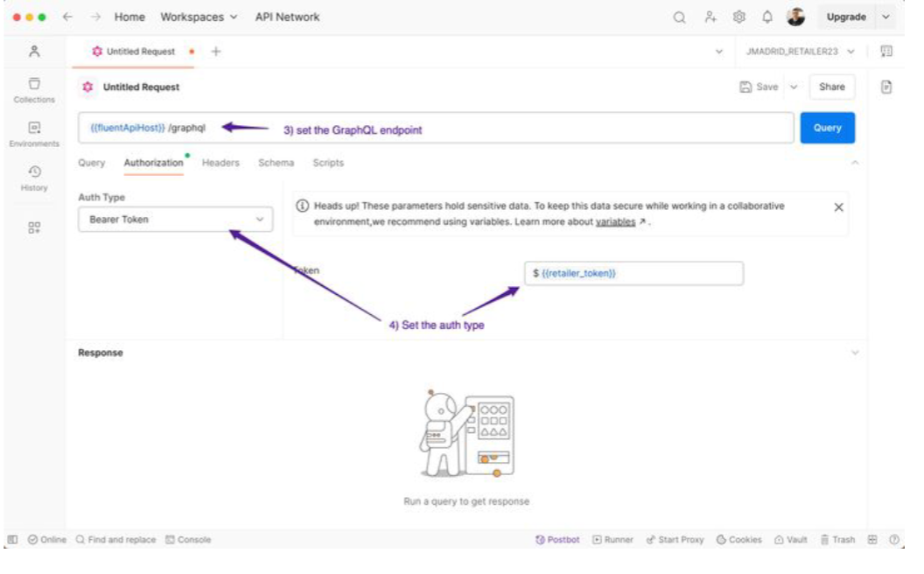Image resolution: width=924 pixels, height=574 pixels.
Task: Follow the variables link in the notice
Action: coord(615,222)
